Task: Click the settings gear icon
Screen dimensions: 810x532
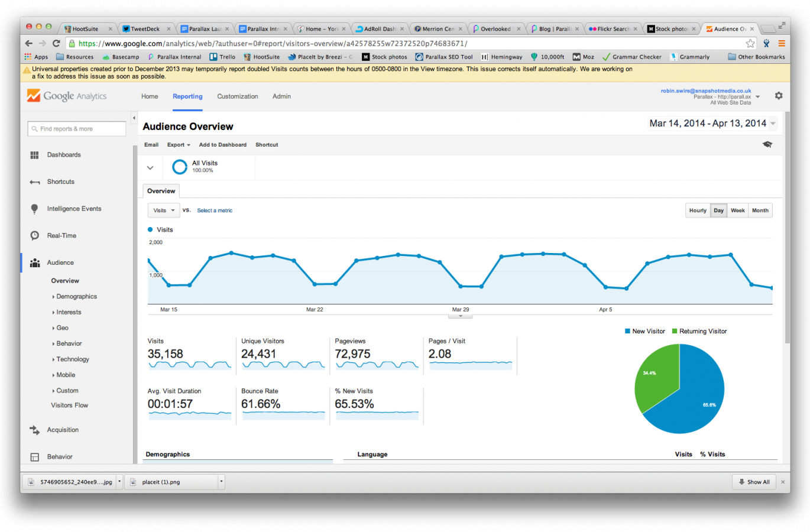Action: point(779,96)
